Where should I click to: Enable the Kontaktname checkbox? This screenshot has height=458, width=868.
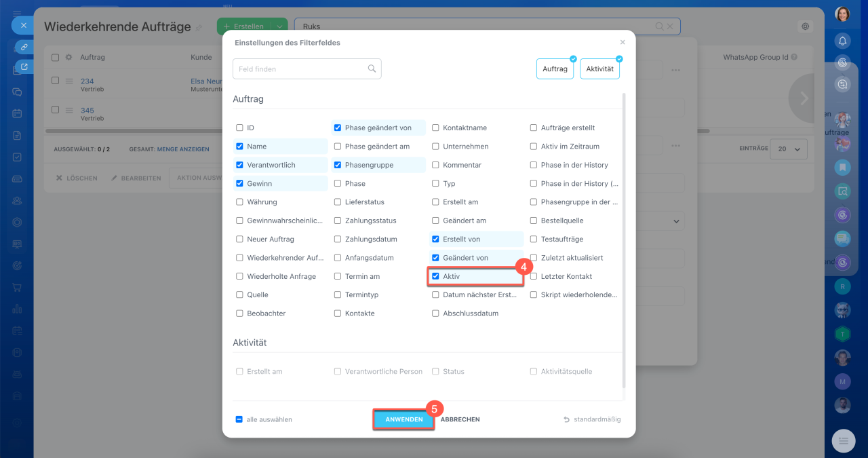pyautogui.click(x=436, y=128)
